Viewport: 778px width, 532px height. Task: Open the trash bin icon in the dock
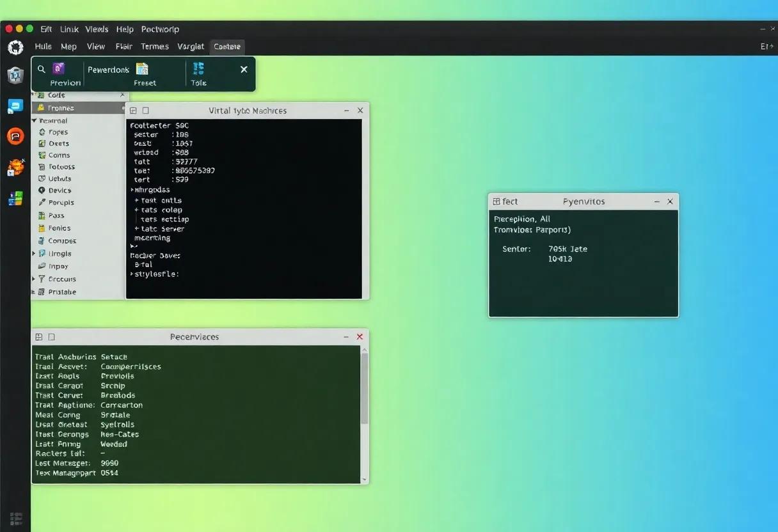15,75
